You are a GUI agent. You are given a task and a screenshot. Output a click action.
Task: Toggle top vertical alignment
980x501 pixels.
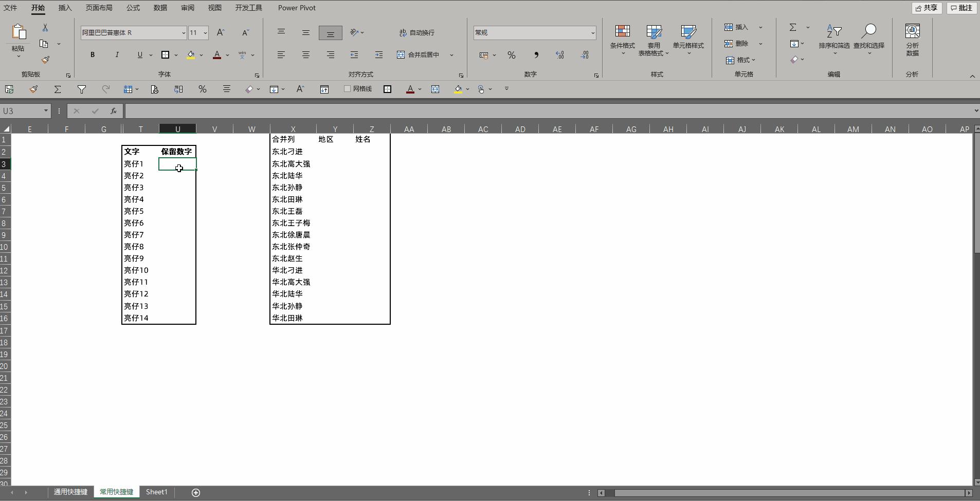pyautogui.click(x=281, y=32)
